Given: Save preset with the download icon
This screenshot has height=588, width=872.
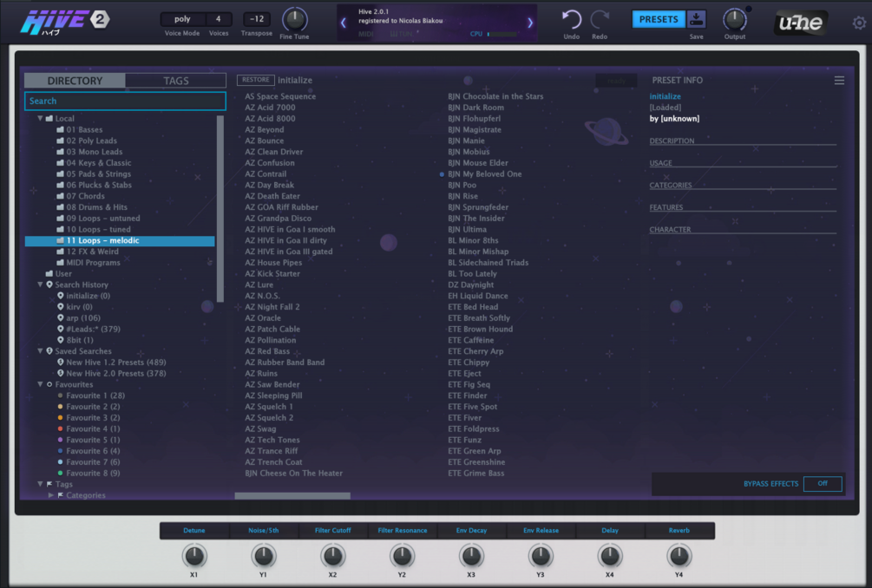Looking at the screenshot, I should 696,19.
